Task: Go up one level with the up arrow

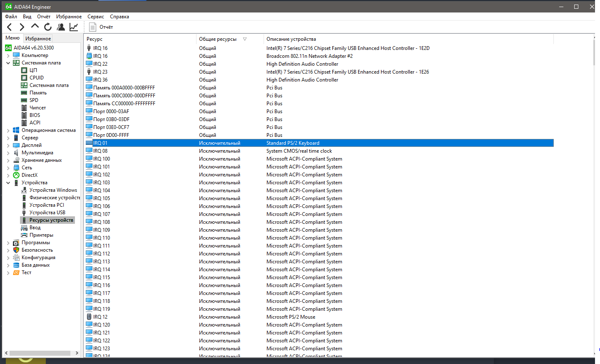Action: [x=35, y=26]
